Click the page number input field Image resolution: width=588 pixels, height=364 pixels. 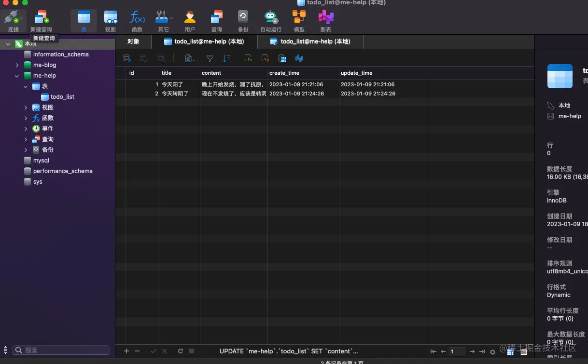coord(457,352)
